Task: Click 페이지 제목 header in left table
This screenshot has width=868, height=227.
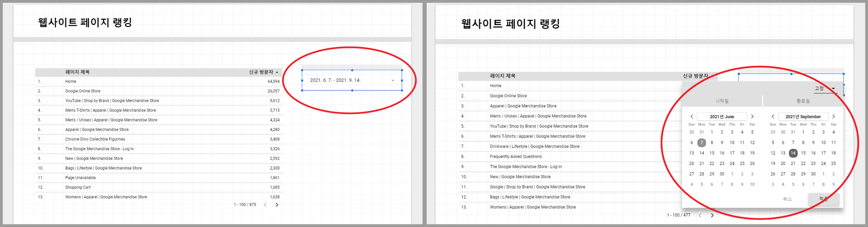Action: point(77,72)
